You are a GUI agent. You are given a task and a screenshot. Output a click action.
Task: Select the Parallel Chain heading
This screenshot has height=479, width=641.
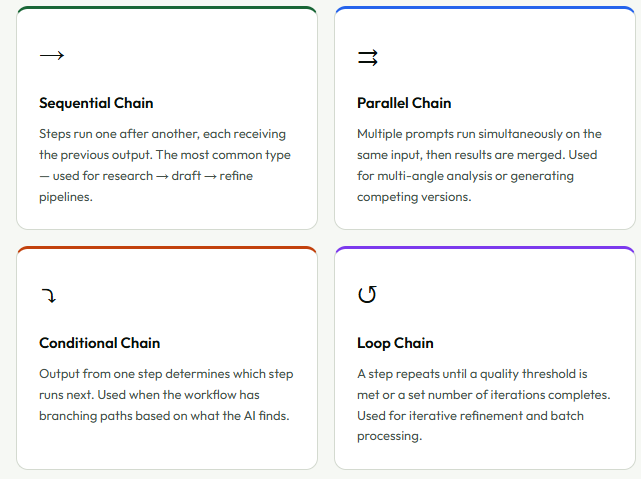(x=404, y=103)
